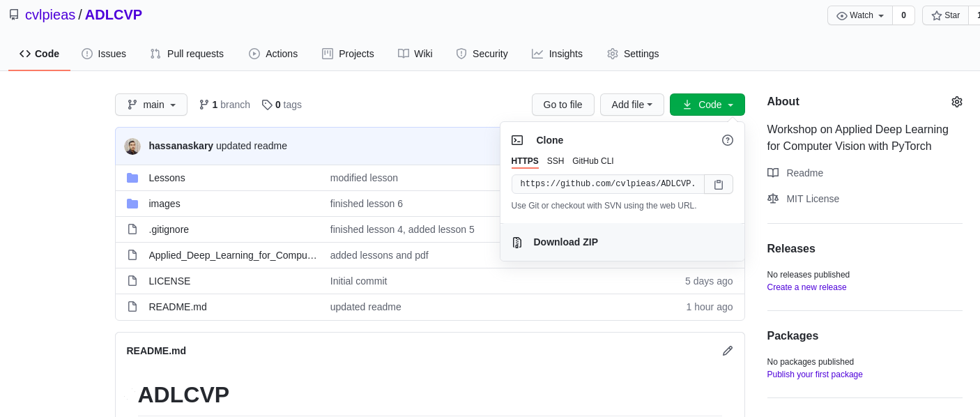
Task: Open the Add file dropdown
Action: 632,105
